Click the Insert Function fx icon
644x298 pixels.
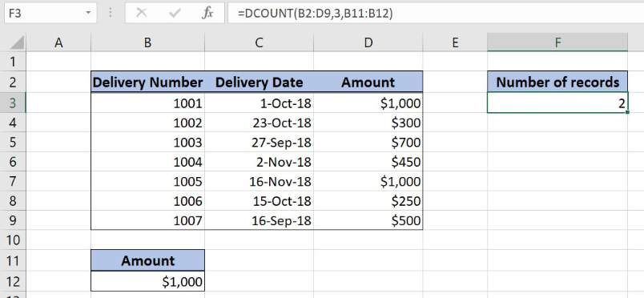[207, 13]
